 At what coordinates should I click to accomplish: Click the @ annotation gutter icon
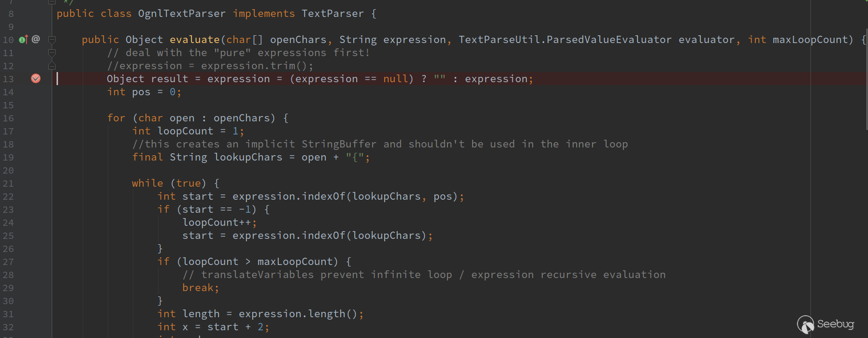tap(36, 39)
